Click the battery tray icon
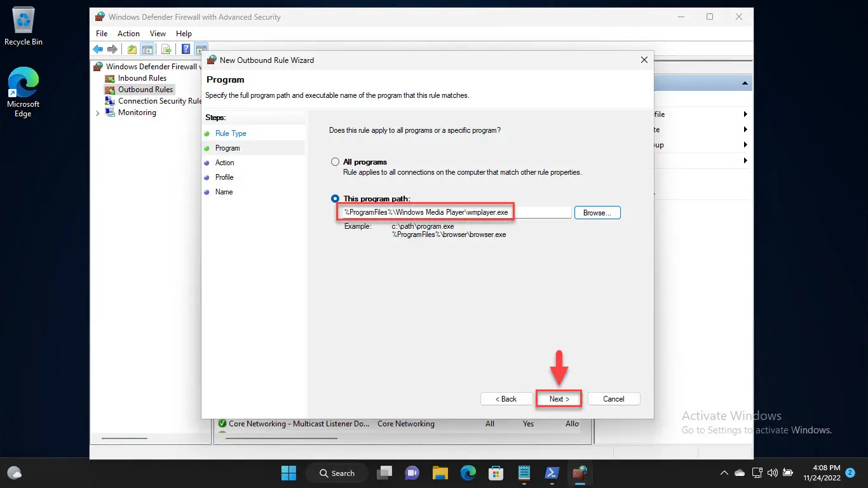The image size is (868, 488). tap(788, 473)
